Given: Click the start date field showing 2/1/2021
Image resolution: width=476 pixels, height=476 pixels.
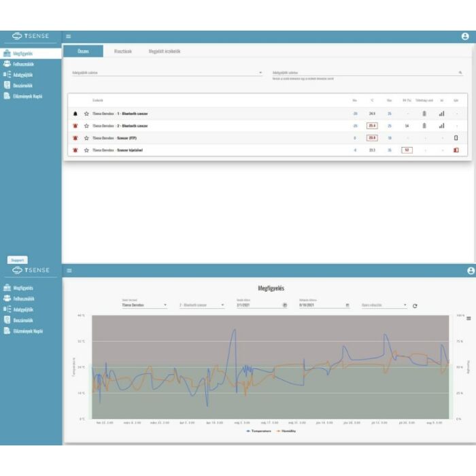Looking at the screenshot, I should click(258, 305).
